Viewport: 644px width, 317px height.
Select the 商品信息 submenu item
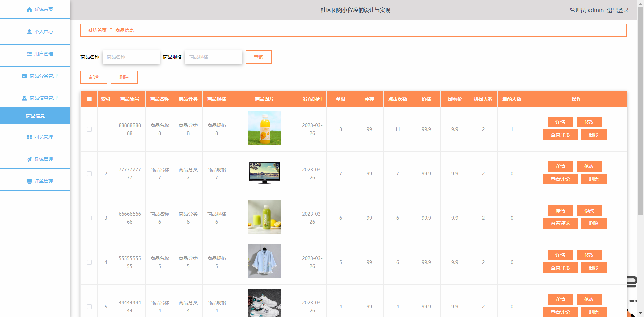click(x=35, y=116)
